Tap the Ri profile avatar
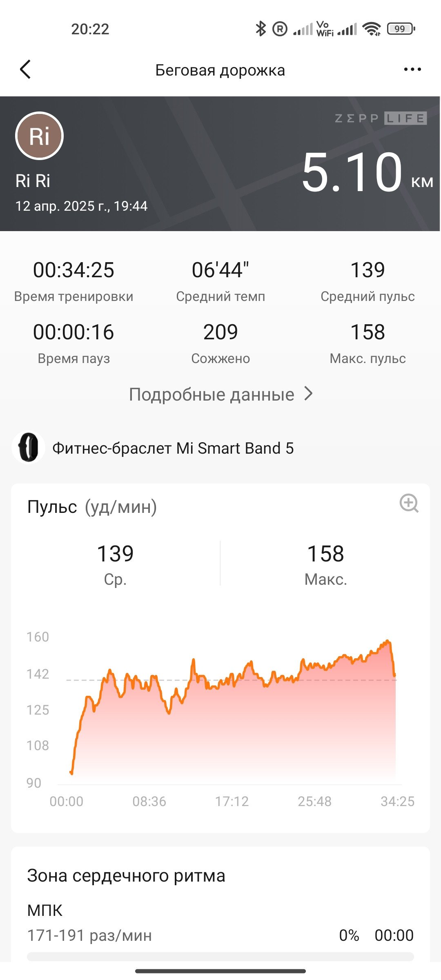Viewport: 441px width, 980px height. 39,136
